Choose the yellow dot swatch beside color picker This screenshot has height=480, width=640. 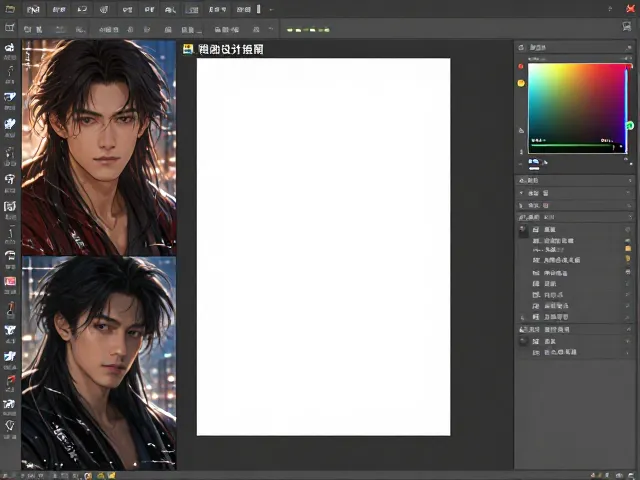(x=521, y=83)
